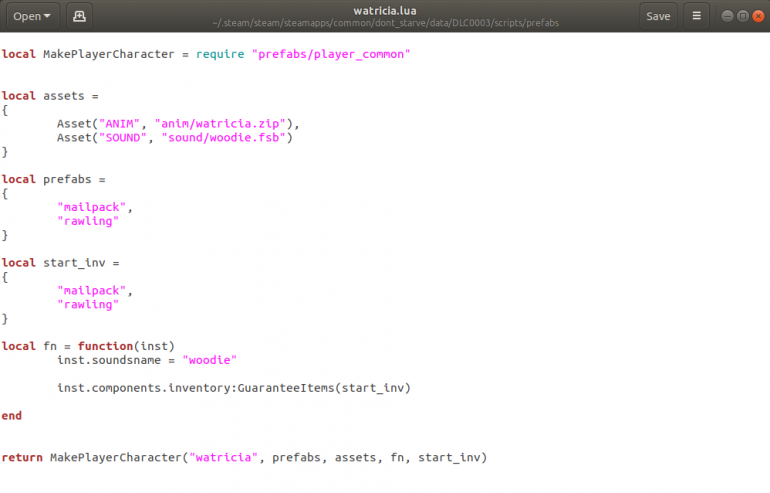Click the watricia.lua title in header bar
The width and height of the screenshot is (770, 493).
point(384,10)
